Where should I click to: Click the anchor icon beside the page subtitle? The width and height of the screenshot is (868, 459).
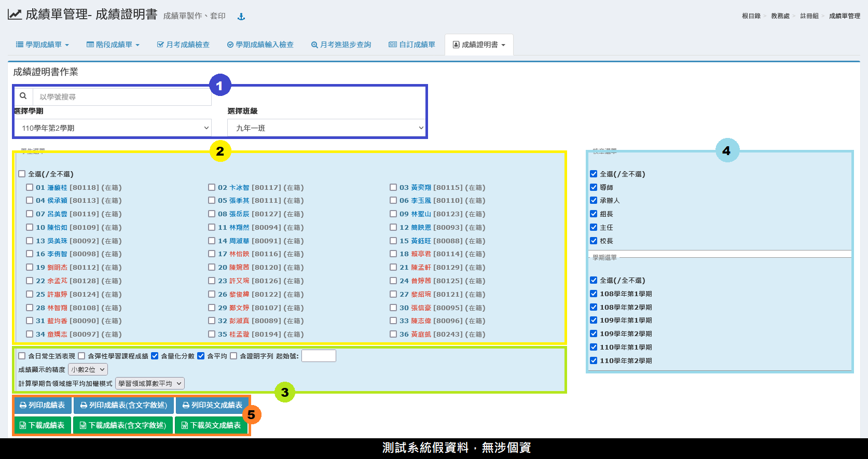pos(241,17)
